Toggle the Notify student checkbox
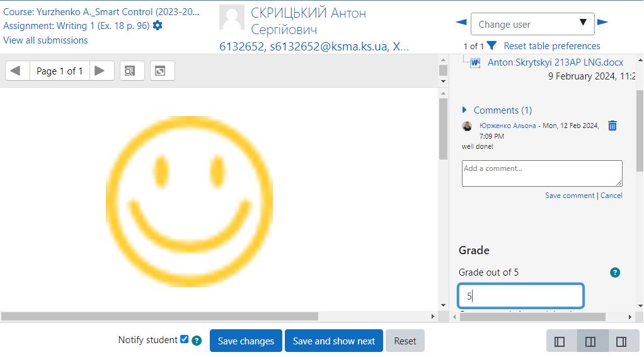 [x=184, y=339]
